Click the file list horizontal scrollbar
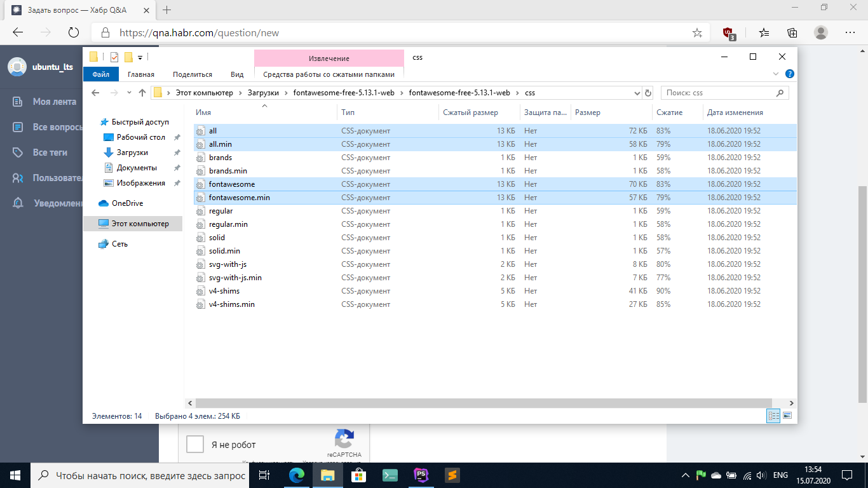 482,403
